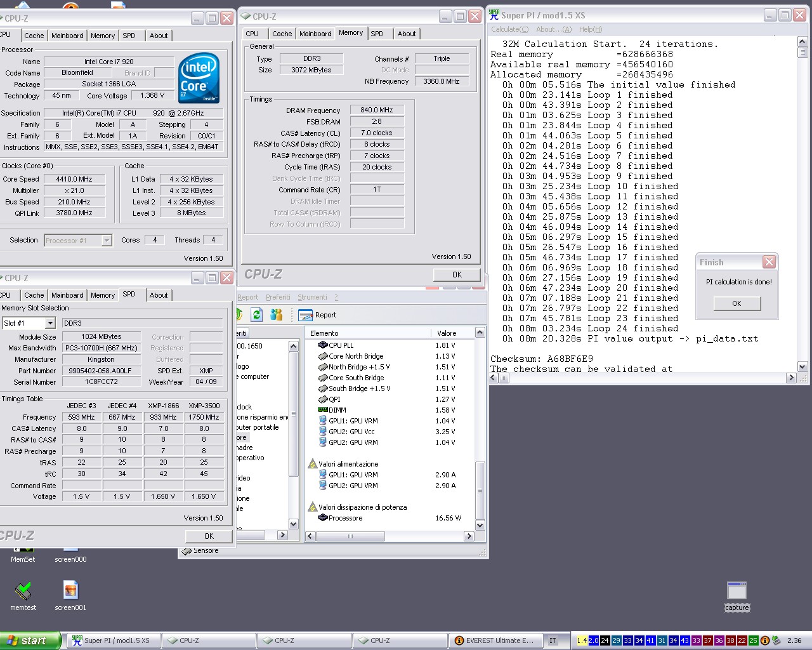The height and width of the screenshot is (650, 812).
Task: Click the two-people icon in the EVEREST toolbar
Action: tap(276, 315)
